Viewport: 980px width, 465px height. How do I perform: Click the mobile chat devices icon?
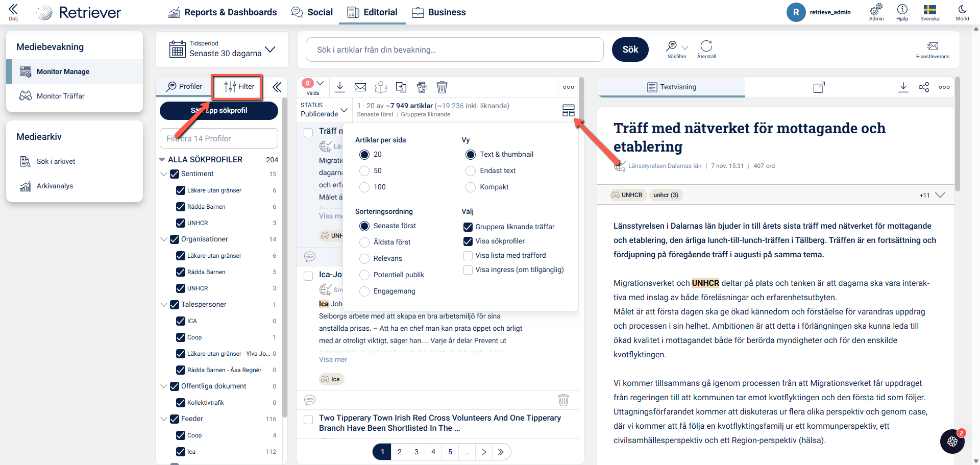[422, 87]
